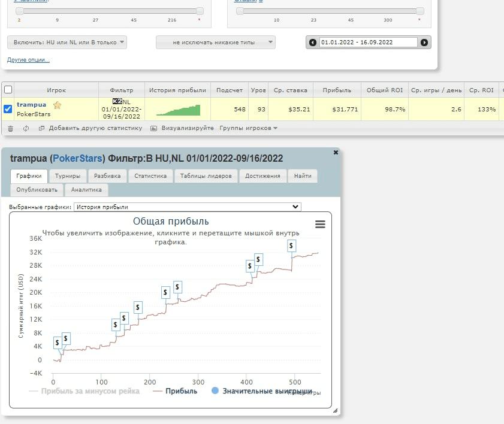
Task: Click the previous date range arrow
Action: (x=312, y=43)
